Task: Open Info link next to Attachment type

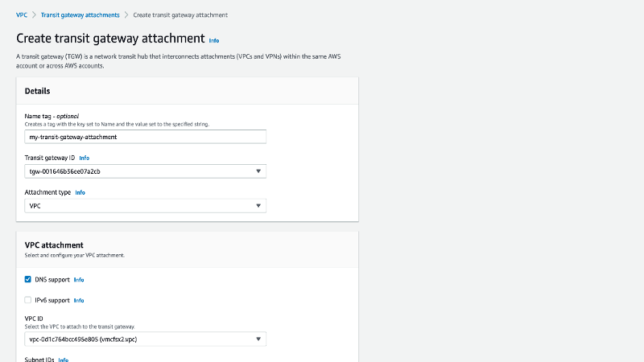Action: point(80,193)
